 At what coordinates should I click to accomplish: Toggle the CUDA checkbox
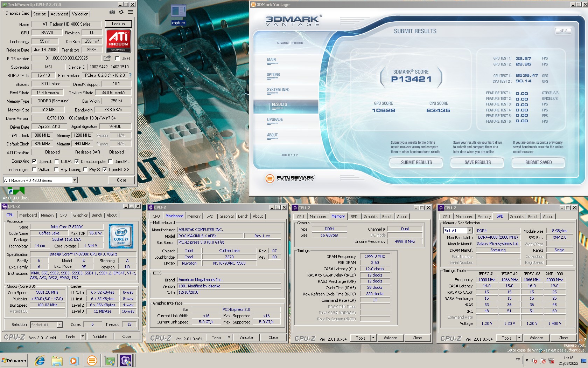tap(57, 162)
